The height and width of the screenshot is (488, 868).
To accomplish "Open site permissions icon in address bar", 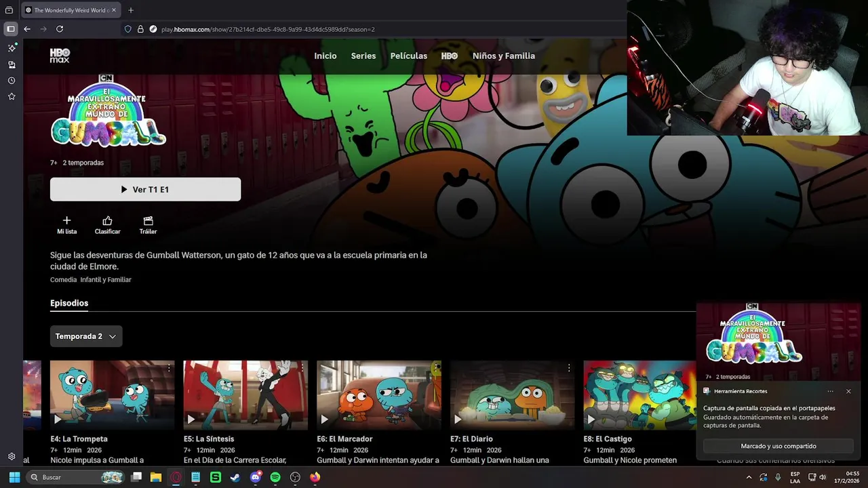I will click(x=153, y=29).
